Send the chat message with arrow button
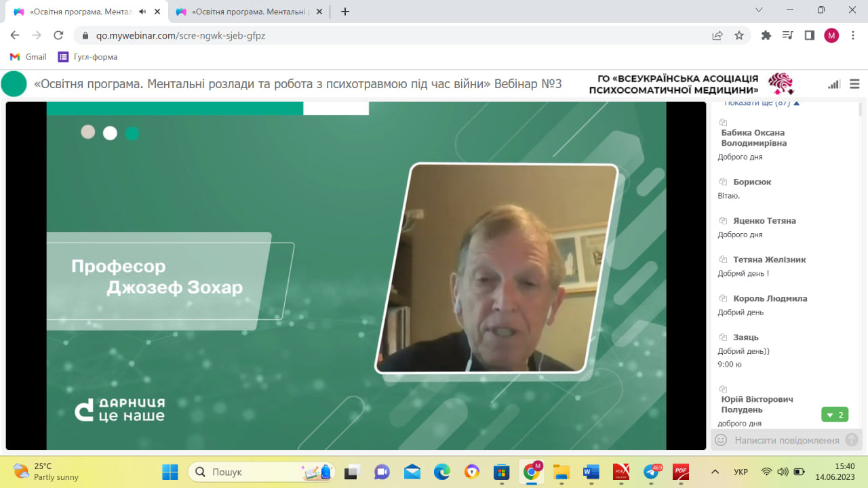 pos(851,440)
